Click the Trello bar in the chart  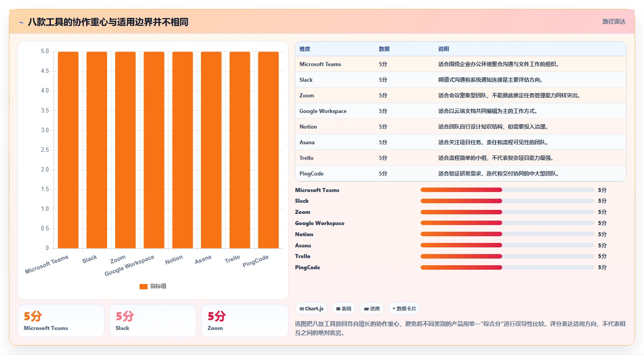[239, 150]
